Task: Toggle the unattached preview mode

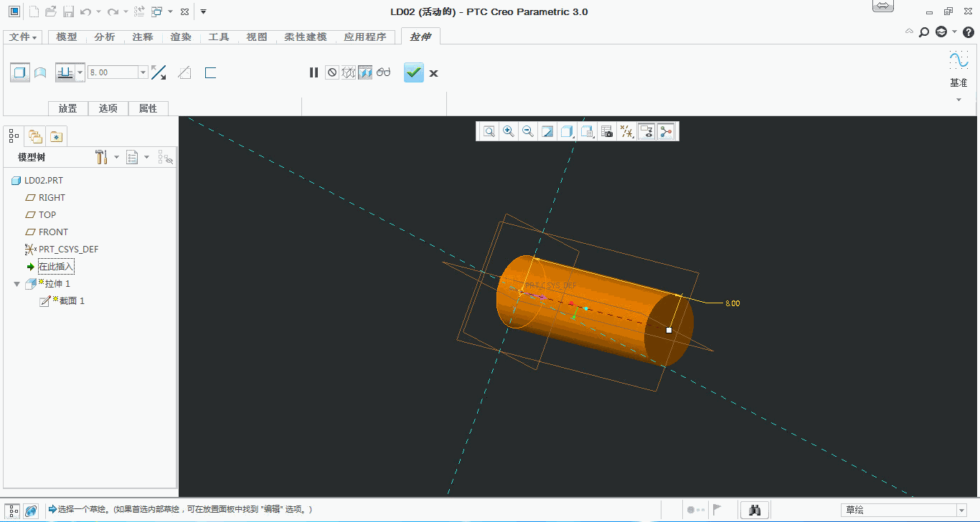Action: click(349, 72)
